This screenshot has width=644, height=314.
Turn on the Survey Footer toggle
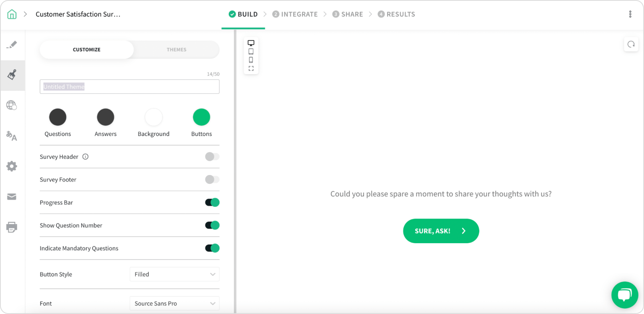(212, 180)
